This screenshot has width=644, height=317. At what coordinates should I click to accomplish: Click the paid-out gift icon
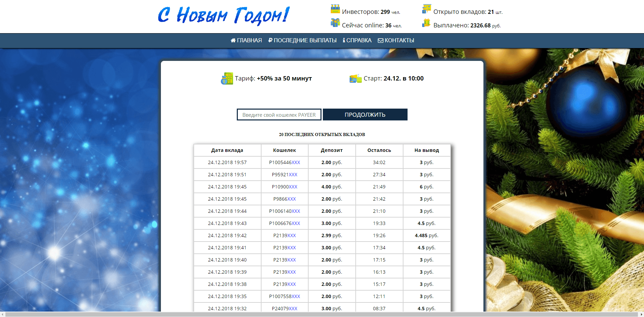[x=426, y=23]
